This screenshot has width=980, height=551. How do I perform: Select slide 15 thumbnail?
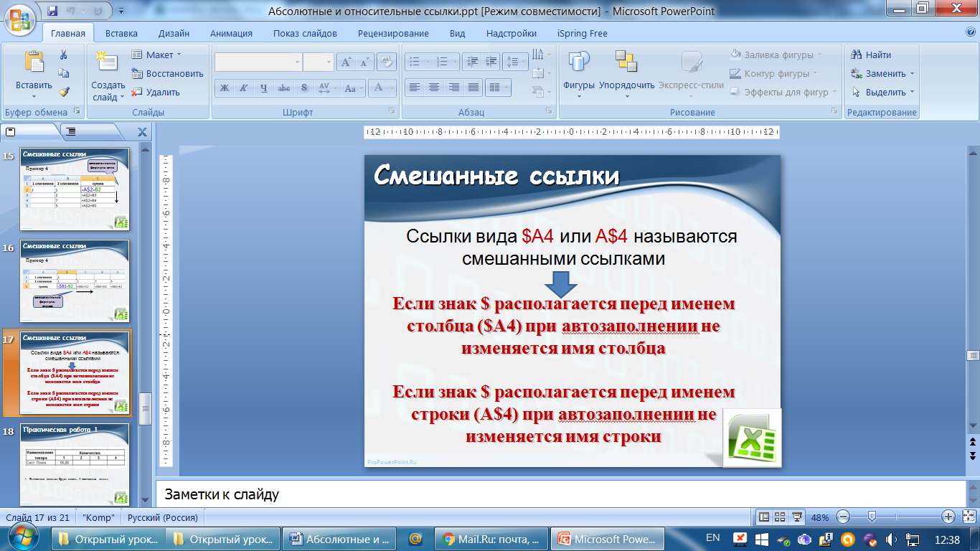point(75,189)
